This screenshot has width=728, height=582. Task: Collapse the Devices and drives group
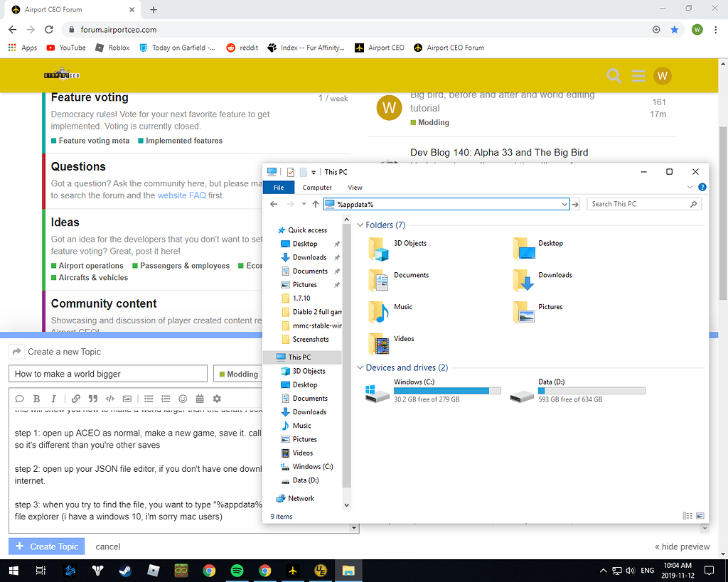coord(360,368)
